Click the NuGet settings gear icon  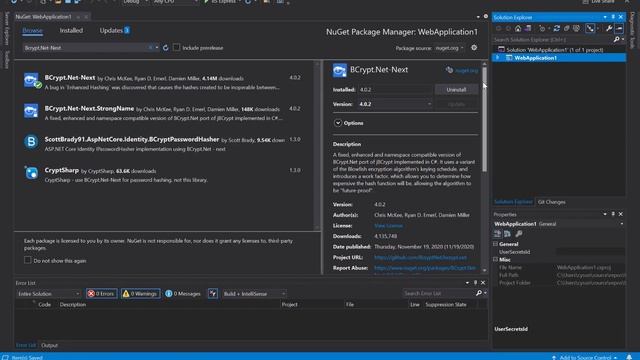(474, 48)
